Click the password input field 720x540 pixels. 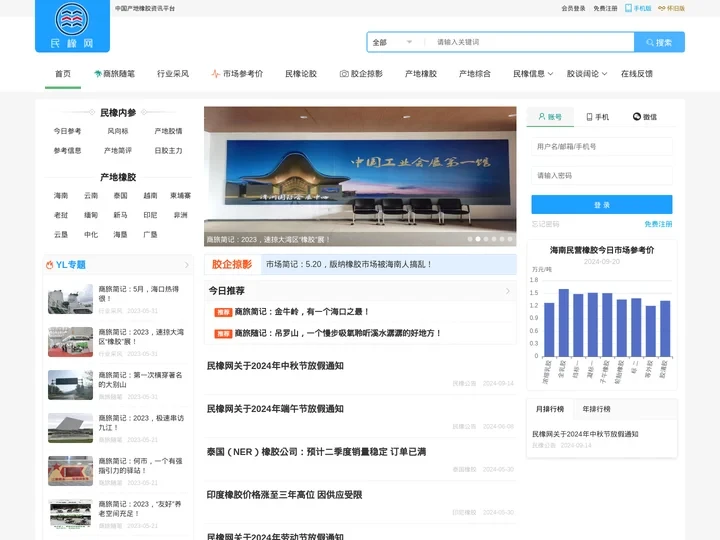point(602,175)
